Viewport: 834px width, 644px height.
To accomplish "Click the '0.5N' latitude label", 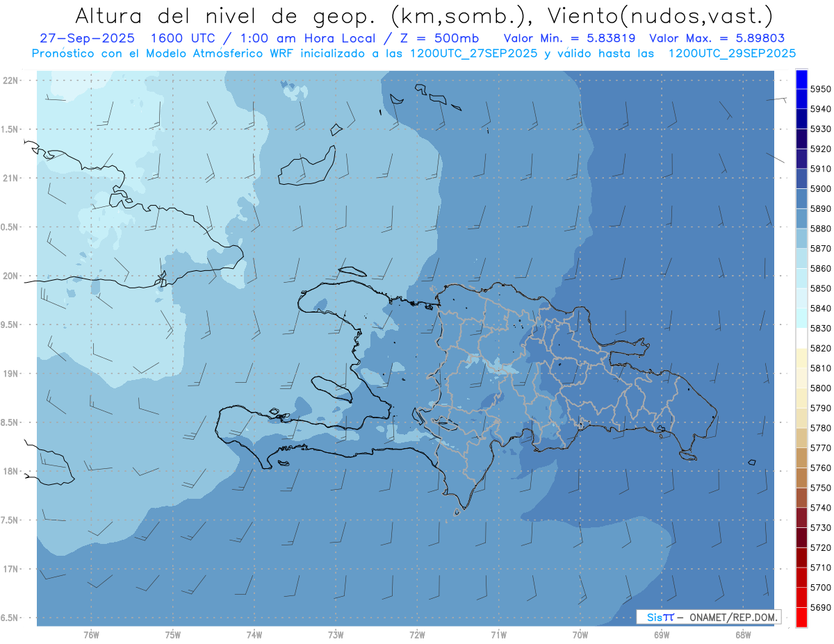I will click(x=9, y=227).
